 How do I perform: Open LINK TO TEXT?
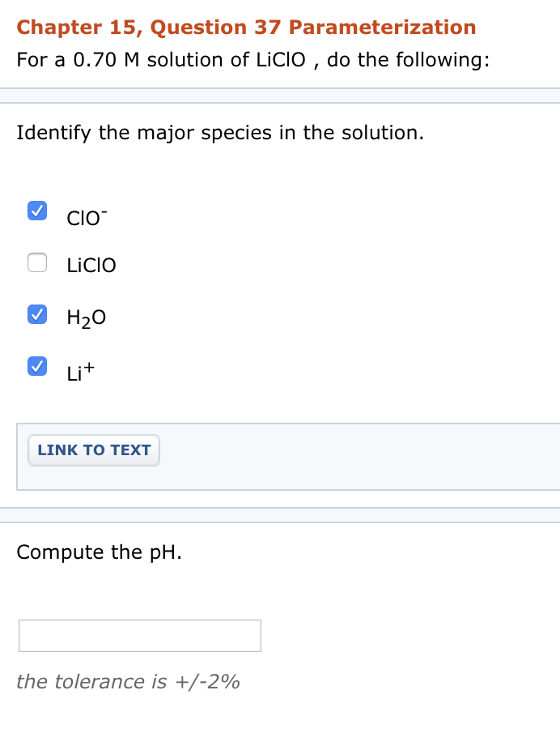(x=93, y=450)
